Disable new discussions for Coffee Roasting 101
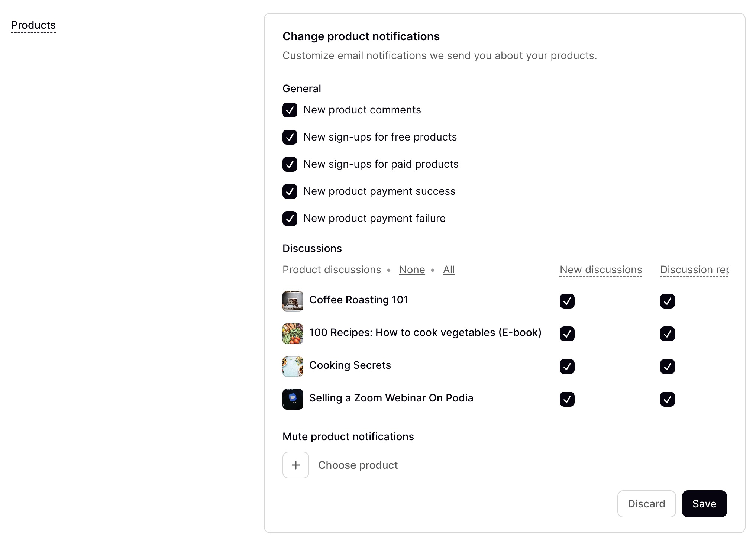The width and height of the screenshot is (756, 542). coord(567,301)
